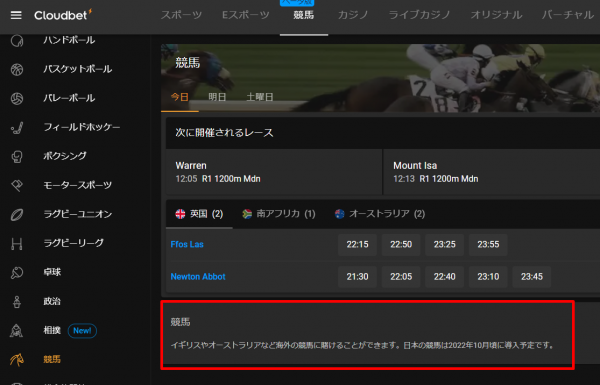Click the South Africa flag icon
This screenshot has width=600, height=385.
(247, 214)
